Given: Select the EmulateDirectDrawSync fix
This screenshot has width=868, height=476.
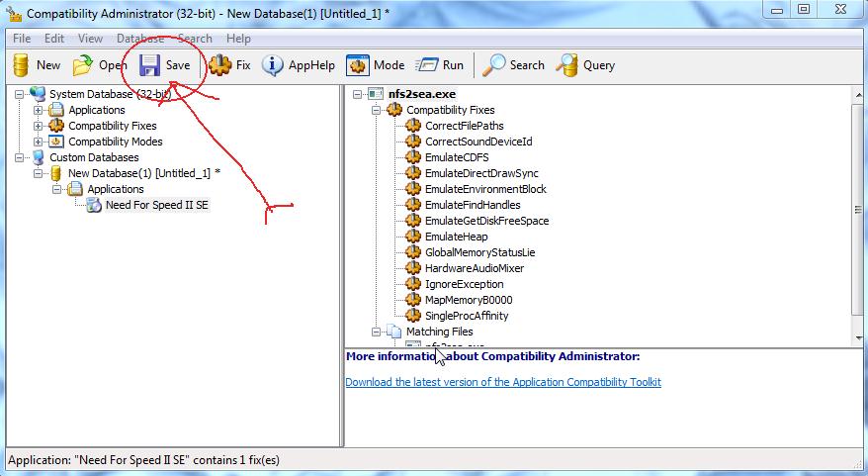Looking at the screenshot, I should [481, 173].
